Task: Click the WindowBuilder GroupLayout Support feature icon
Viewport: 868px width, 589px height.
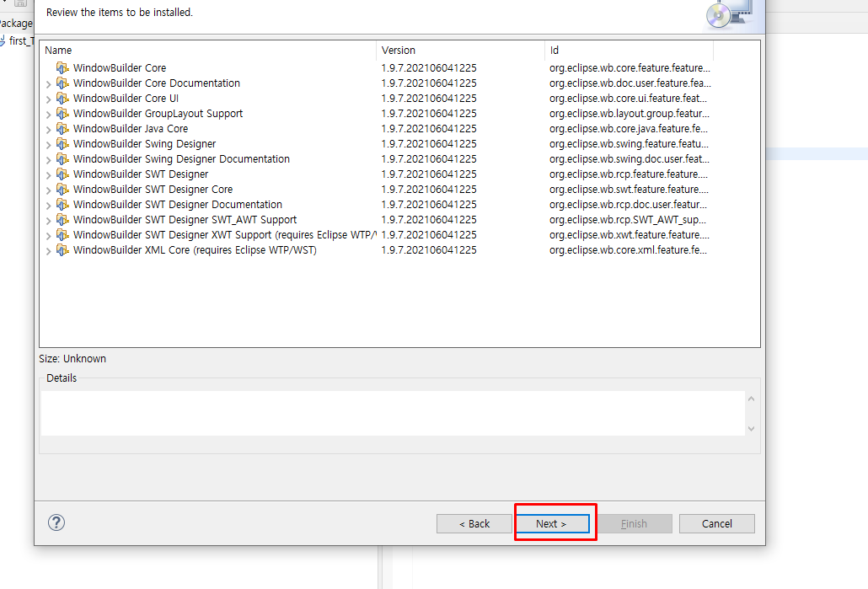Action: pos(62,114)
